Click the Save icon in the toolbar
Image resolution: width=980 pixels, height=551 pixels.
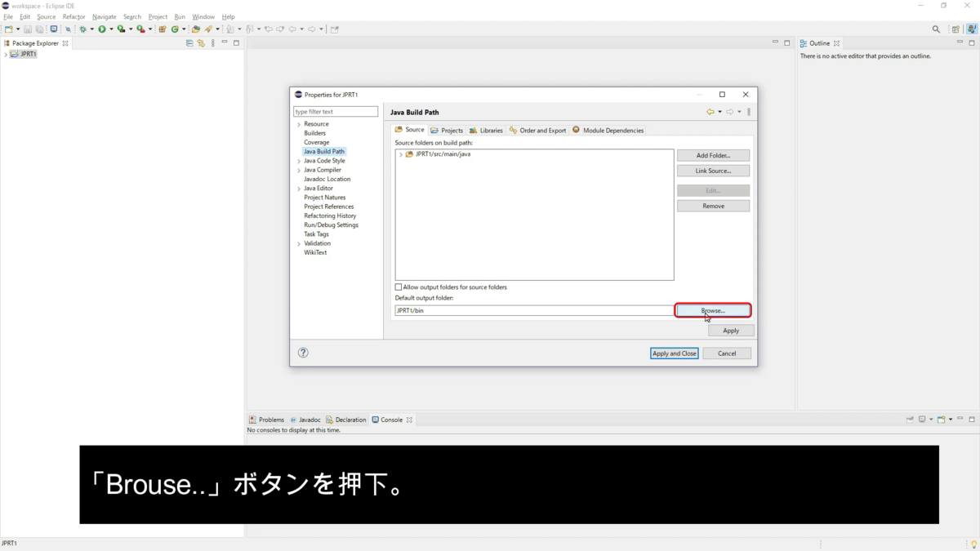28,29
